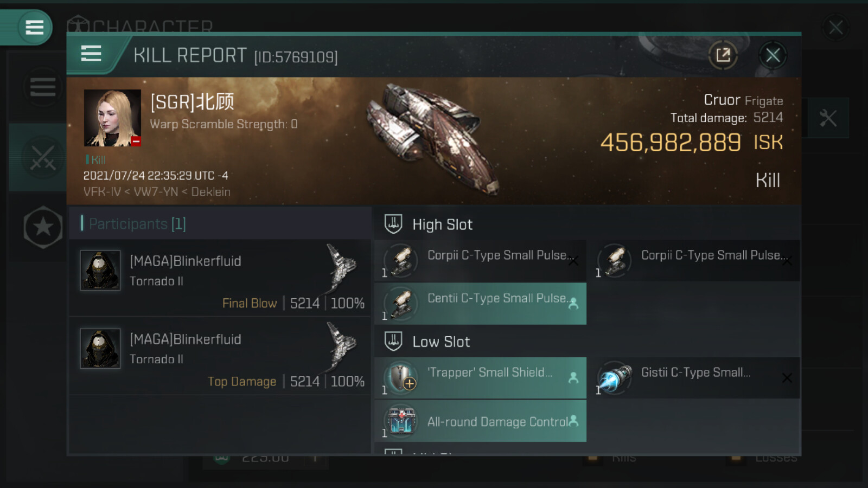Click the first Corpii C-Type Small Pulse
868x488 pixels.
(480, 261)
